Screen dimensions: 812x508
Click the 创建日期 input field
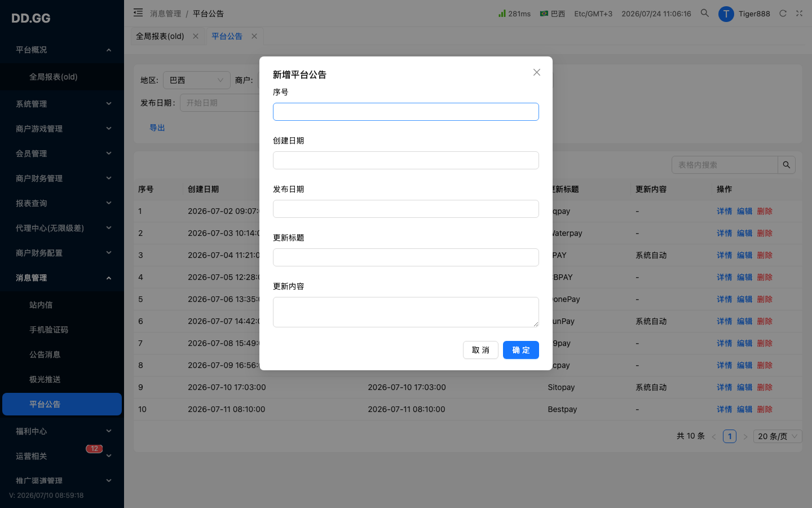406,160
